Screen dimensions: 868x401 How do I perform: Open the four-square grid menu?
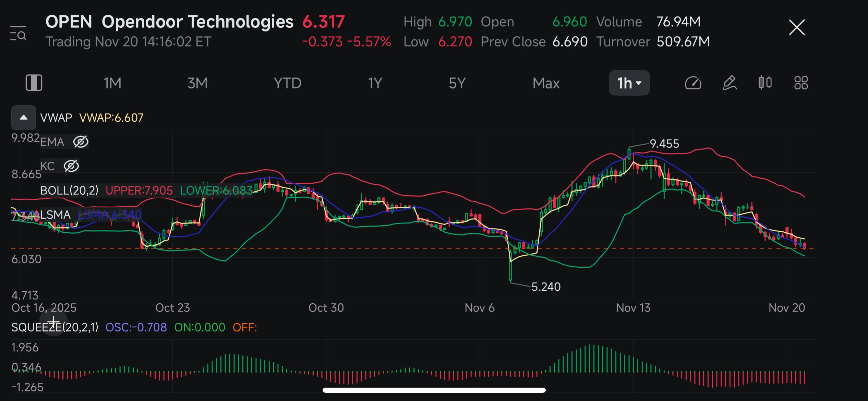point(801,83)
